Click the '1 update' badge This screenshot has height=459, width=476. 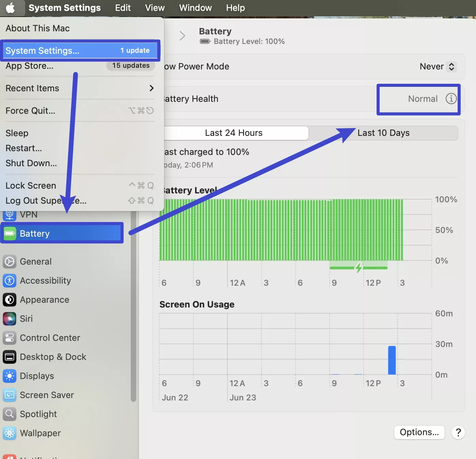point(135,50)
